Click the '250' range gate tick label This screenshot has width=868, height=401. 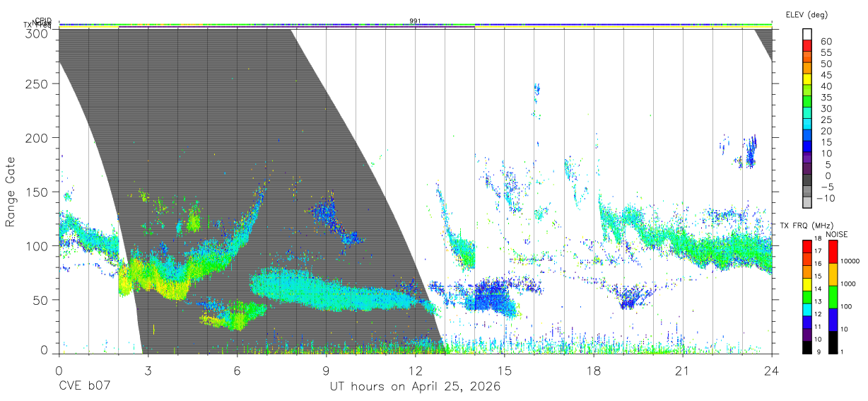click(37, 84)
